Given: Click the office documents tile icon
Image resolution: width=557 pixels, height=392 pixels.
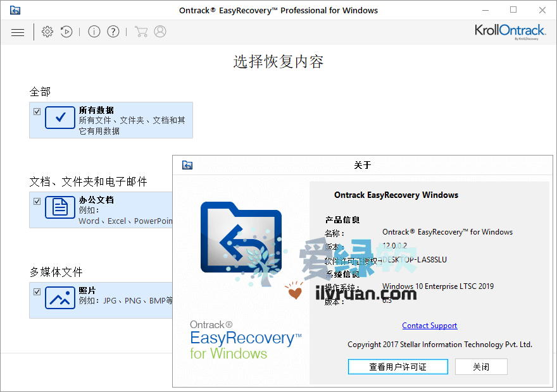Looking at the screenshot, I should pyautogui.click(x=60, y=207).
